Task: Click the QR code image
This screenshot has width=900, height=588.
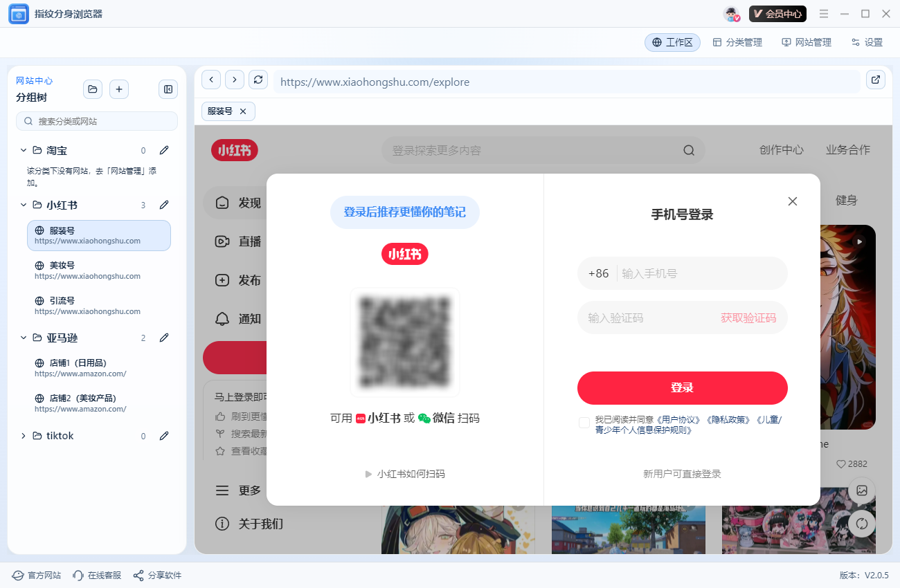Action: coord(405,342)
